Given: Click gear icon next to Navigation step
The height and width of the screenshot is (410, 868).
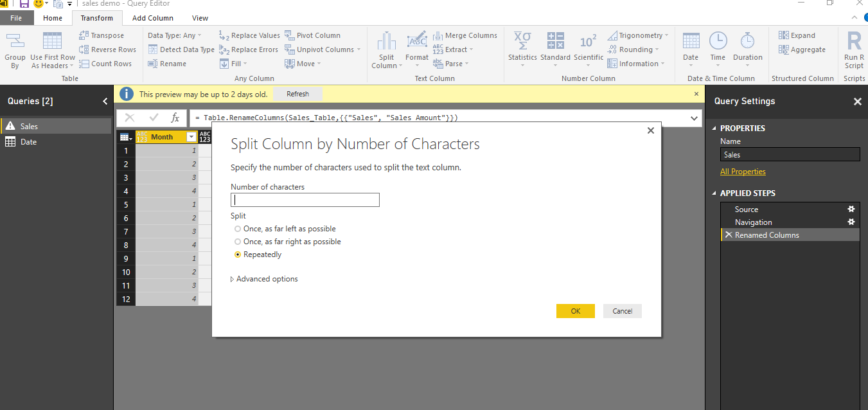Looking at the screenshot, I should tap(851, 222).
